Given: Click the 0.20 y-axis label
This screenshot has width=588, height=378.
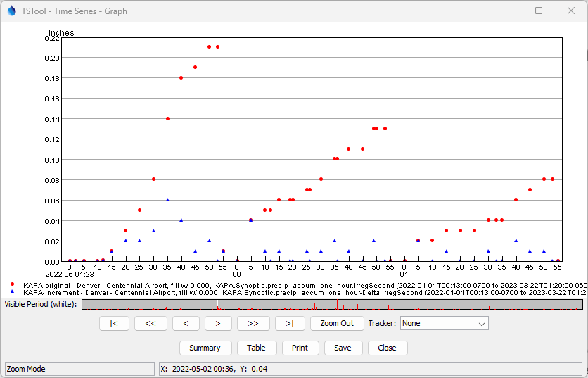Looking at the screenshot, I should 52,58.
